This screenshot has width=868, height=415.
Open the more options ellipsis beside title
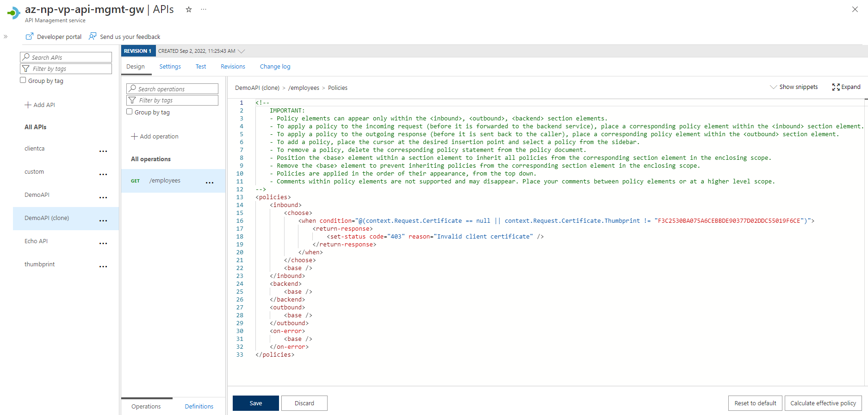(x=204, y=9)
